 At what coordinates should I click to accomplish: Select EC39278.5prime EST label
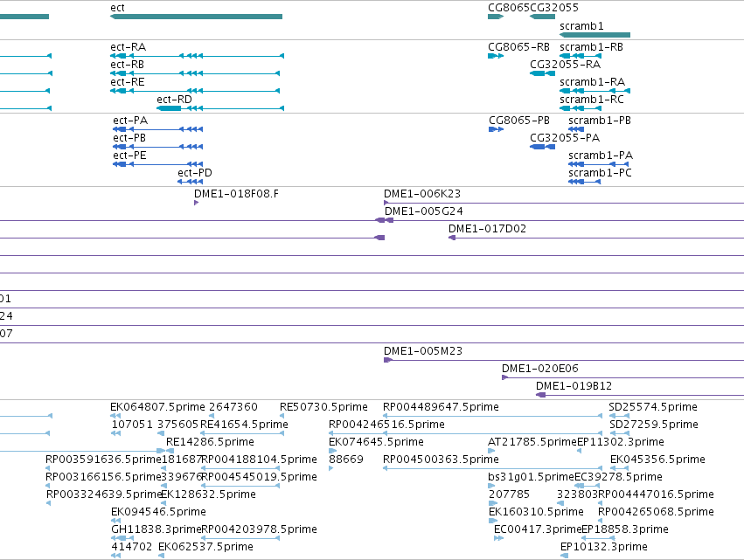coord(618,478)
